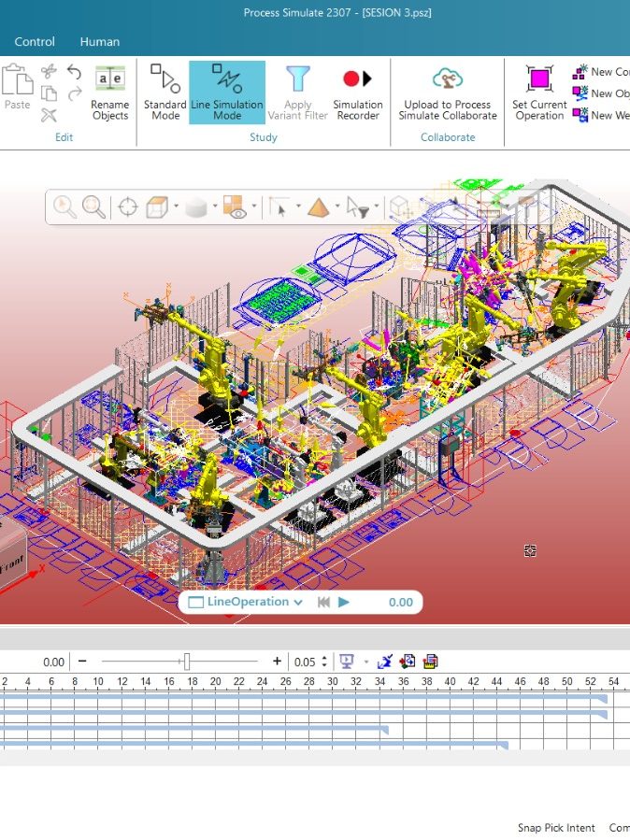Click the placement manipulator cube icon
The height and width of the screenshot is (840, 630).
coord(400,206)
